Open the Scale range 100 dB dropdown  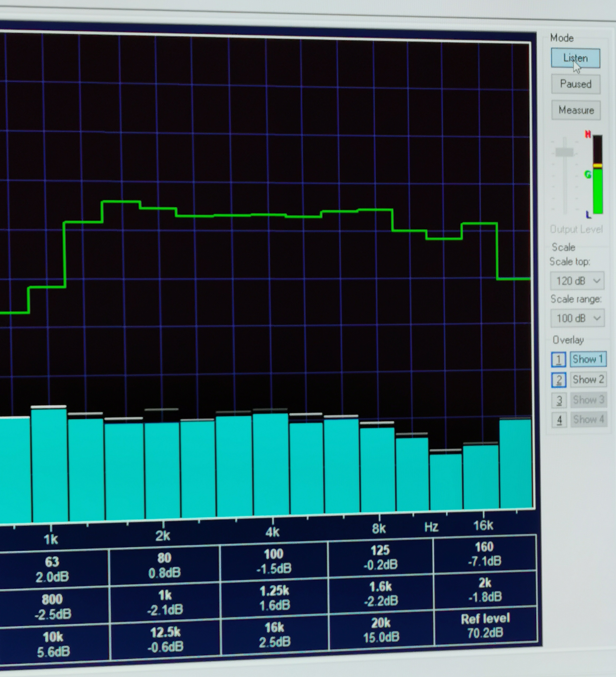(578, 318)
